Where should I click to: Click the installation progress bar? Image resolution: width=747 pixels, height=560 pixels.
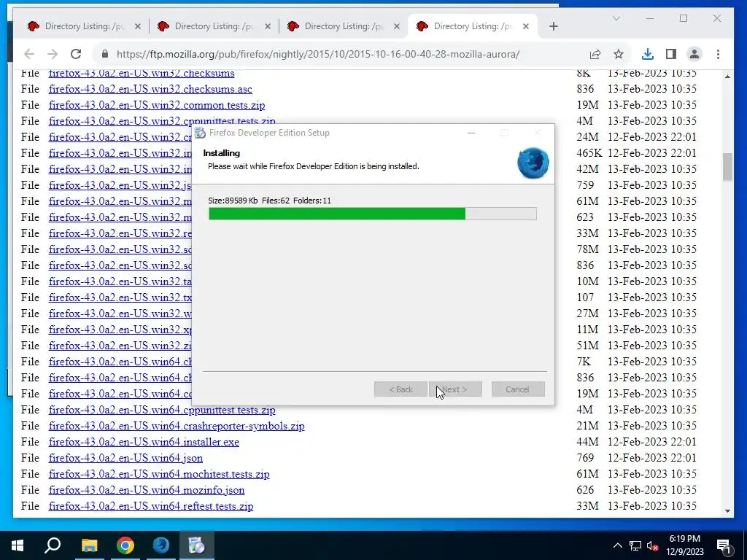pos(373,214)
